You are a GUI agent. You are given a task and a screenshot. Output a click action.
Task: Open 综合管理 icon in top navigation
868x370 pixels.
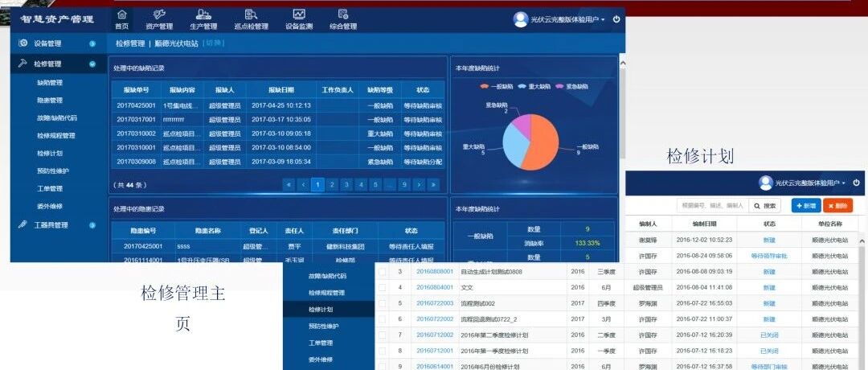[x=343, y=14]
